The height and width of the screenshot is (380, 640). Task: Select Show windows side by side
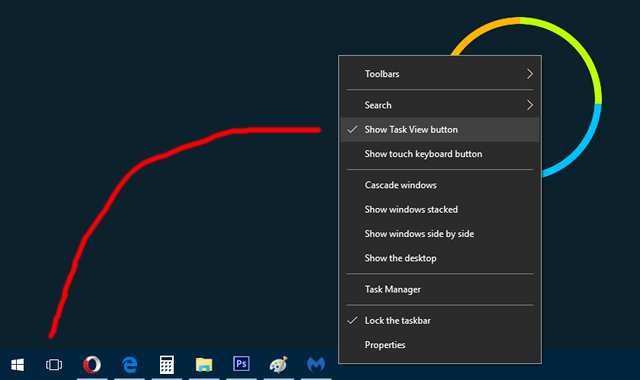click(440, 234)
